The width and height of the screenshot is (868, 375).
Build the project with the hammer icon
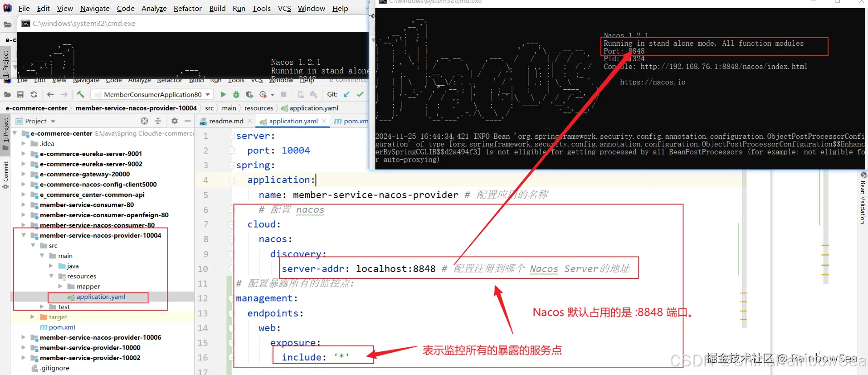[80, 94]
